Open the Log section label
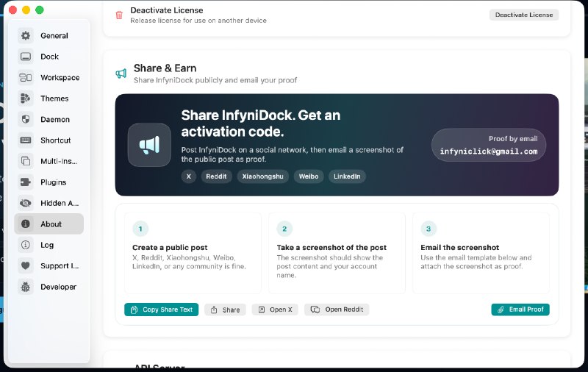Screen dimensions: 588x372 [47, 245]
